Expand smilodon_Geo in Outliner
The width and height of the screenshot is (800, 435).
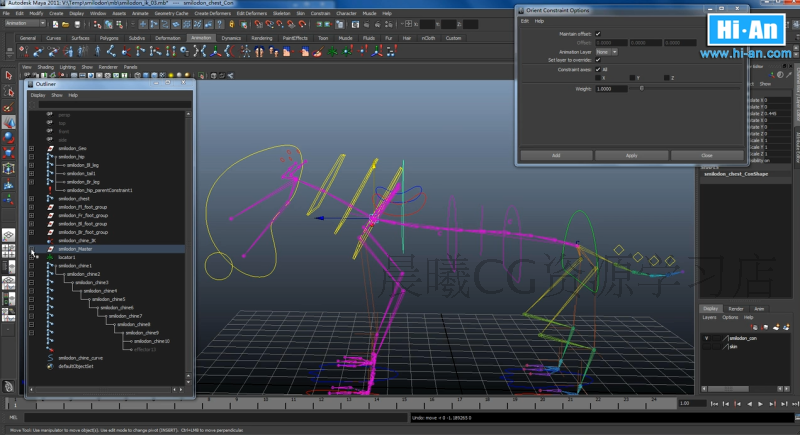pos(32,148)
